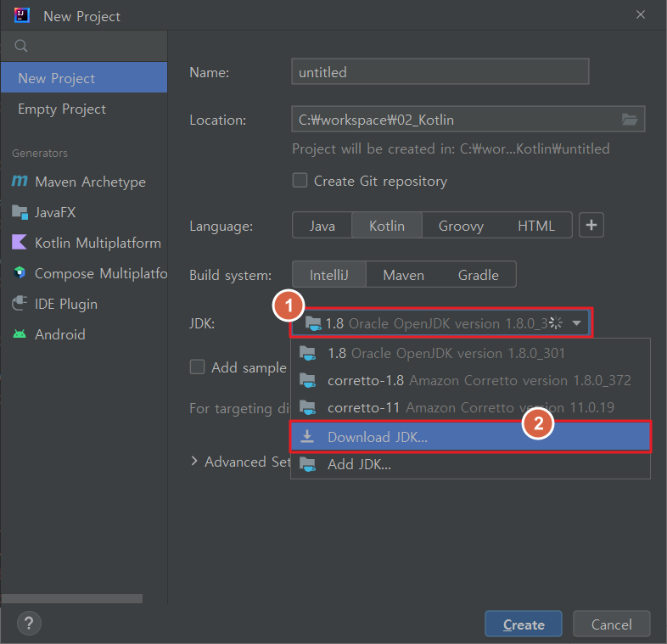Choose Download JDK... from the list
This screenshot has height=644, width=667.
(470, 436)
